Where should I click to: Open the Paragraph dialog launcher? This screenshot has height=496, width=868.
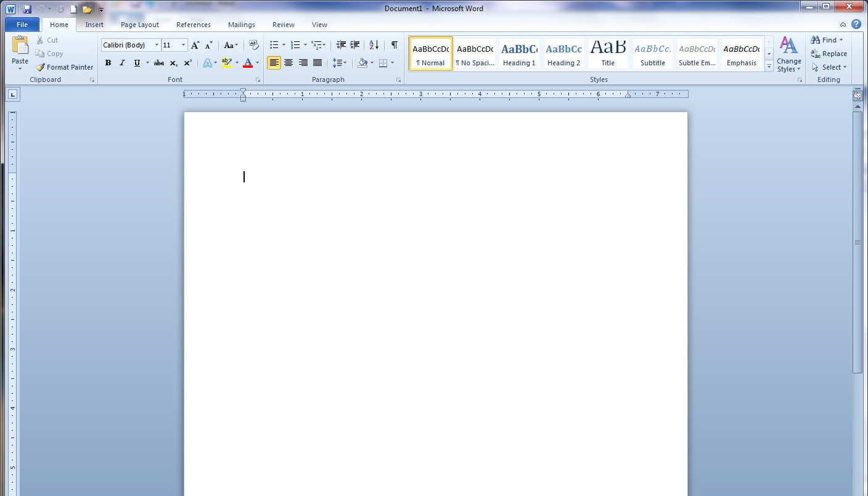pos(399,80)
